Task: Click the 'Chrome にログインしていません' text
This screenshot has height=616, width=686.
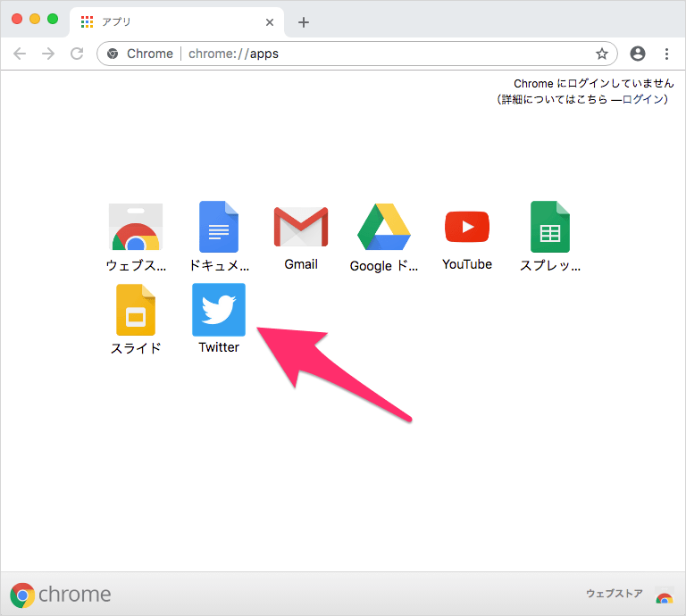Action: click(594, 84)
